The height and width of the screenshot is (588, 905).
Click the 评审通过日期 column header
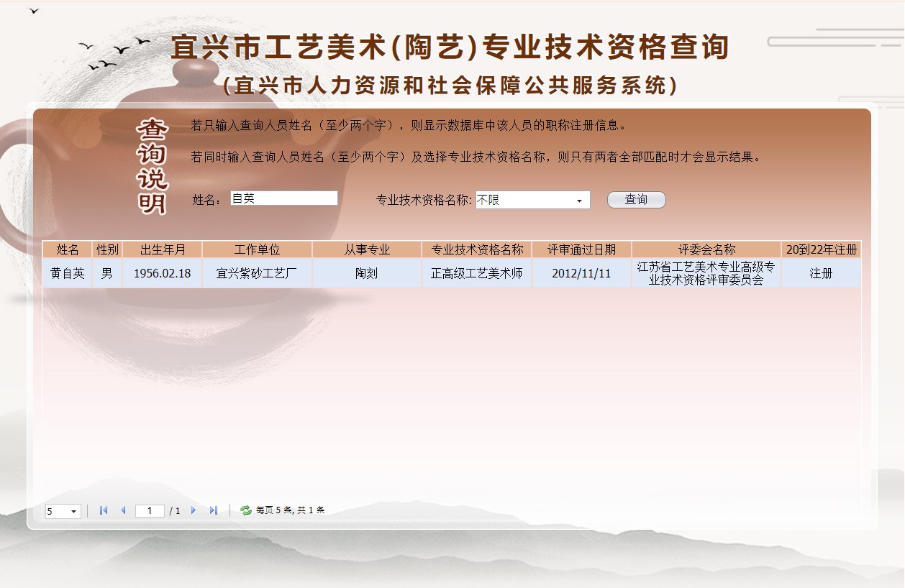(x=581, y=249)
